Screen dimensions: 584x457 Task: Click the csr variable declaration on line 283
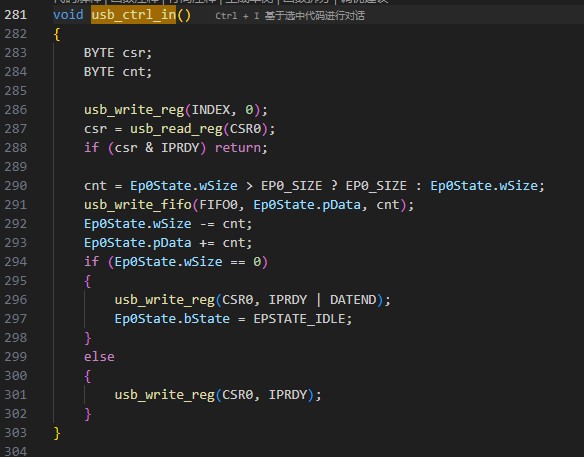[133, 53]
